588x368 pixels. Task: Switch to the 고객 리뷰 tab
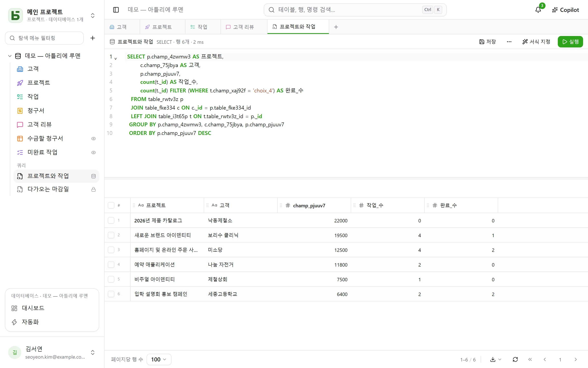coord(244,27)
